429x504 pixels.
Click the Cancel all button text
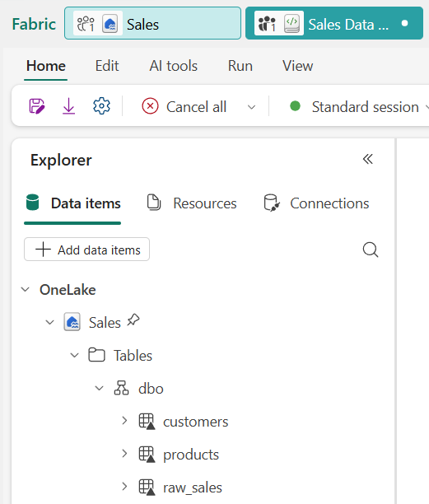(196, 107)
